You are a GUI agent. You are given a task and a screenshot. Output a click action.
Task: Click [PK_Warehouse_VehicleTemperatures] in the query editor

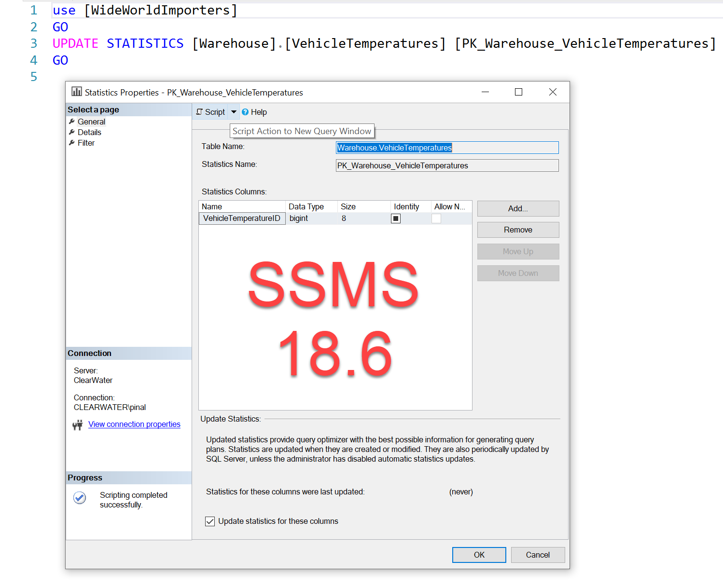point(585,43)
